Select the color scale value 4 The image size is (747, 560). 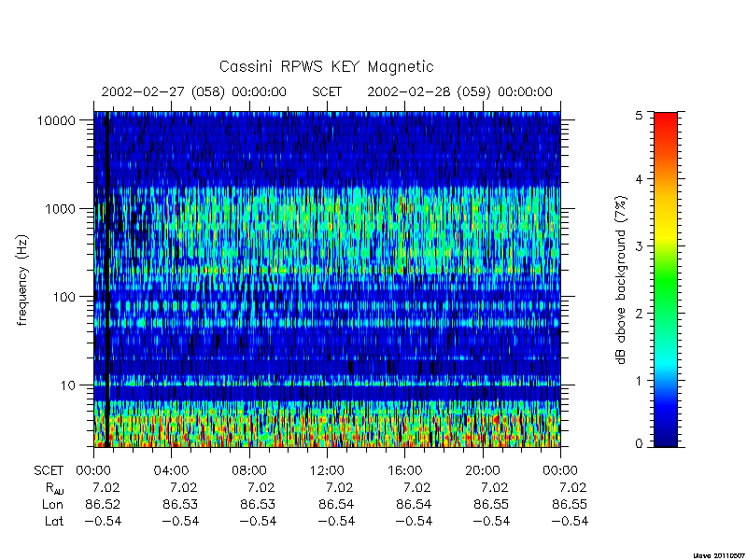[x=639, y=179]
